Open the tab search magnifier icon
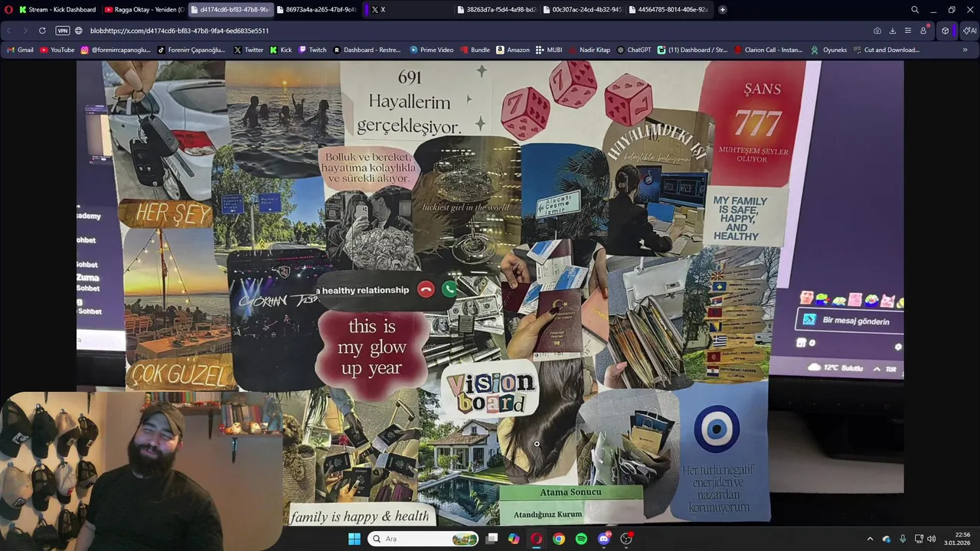 pyautogui.click(x=914, y=10)
